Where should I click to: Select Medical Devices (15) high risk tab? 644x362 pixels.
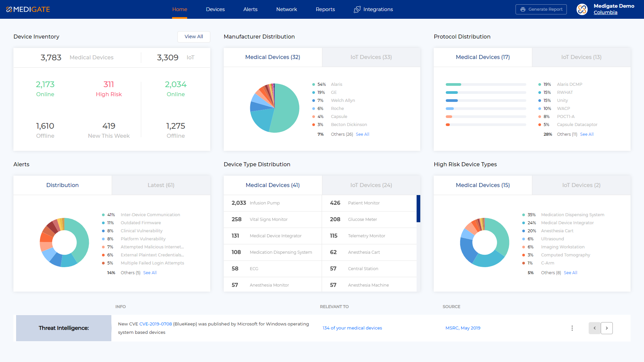coord(483,185)
